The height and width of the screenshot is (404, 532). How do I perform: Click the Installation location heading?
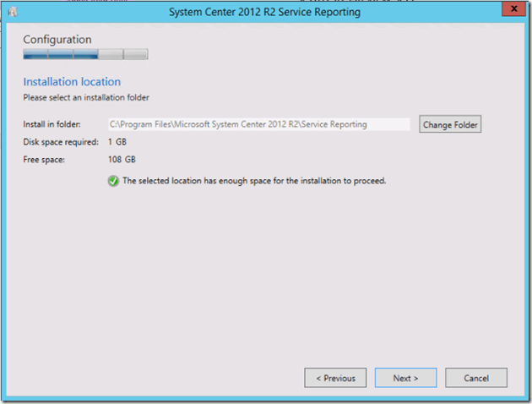72,82
